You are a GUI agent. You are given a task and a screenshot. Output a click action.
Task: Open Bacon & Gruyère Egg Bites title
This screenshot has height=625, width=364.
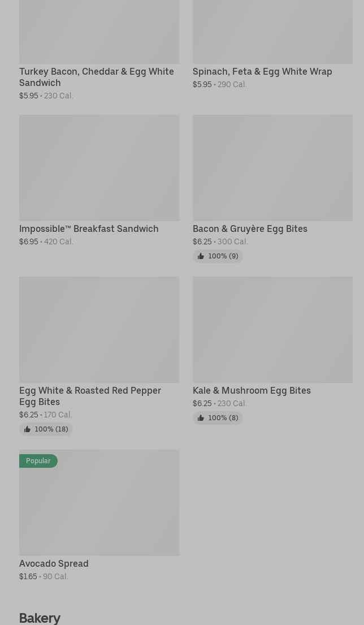(x=250, y=229)
